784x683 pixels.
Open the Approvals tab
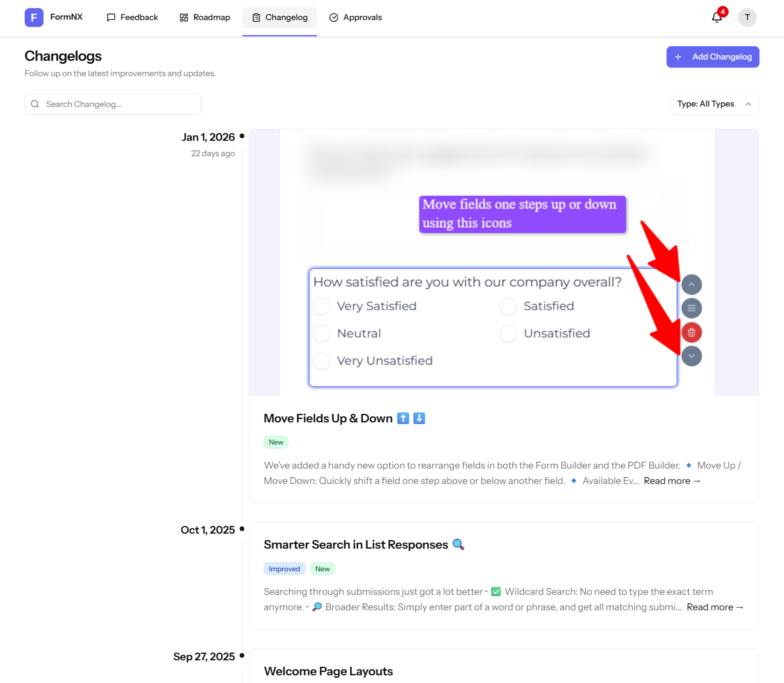[355, 18]
